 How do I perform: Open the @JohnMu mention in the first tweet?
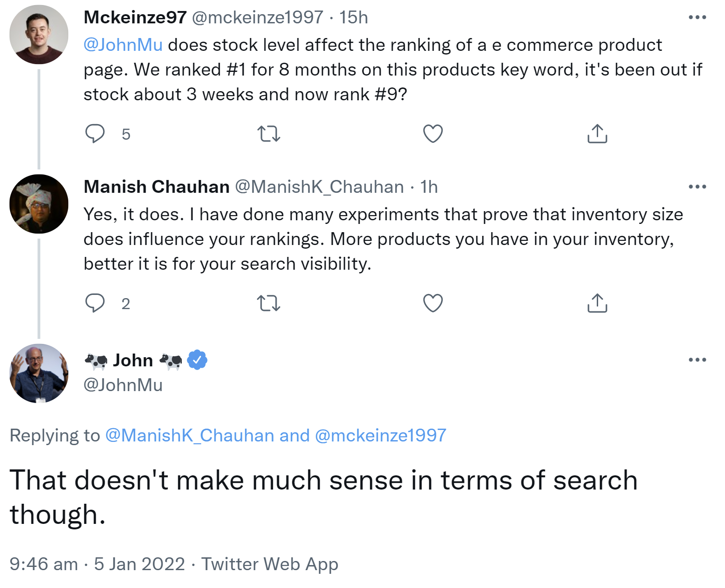point(122,44)
